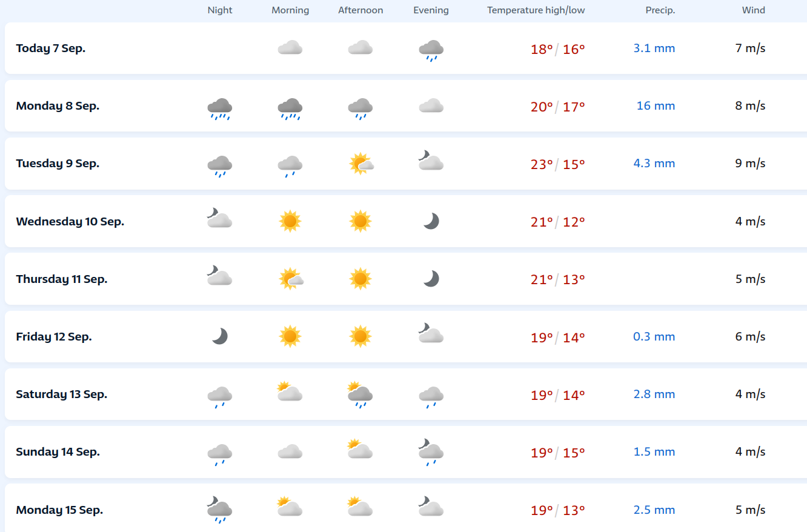The width and height of the screenshot is (807, 532).
Task: Click Today 7 Sep. evening rain icon
Action: 431,50
